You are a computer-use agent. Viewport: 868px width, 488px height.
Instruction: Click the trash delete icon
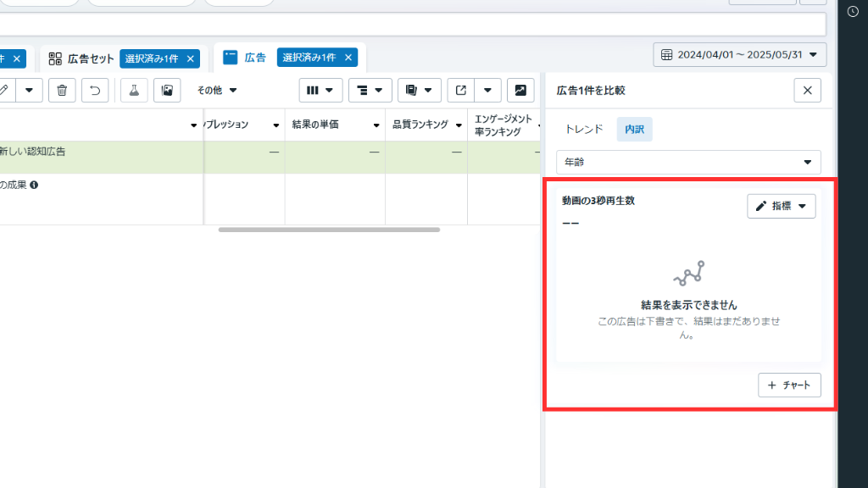click(x=62, y=90)
